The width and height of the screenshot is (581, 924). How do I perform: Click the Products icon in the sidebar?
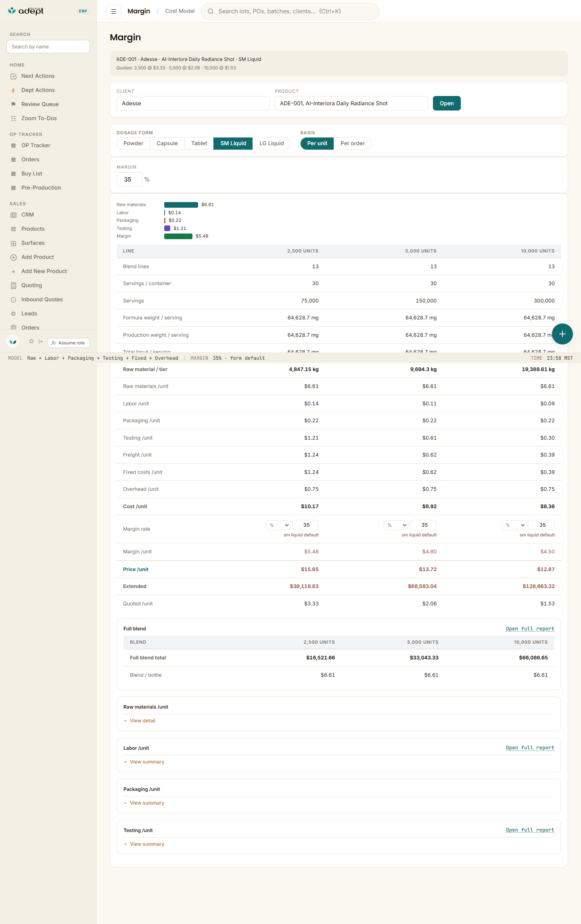tap(13, 229)
